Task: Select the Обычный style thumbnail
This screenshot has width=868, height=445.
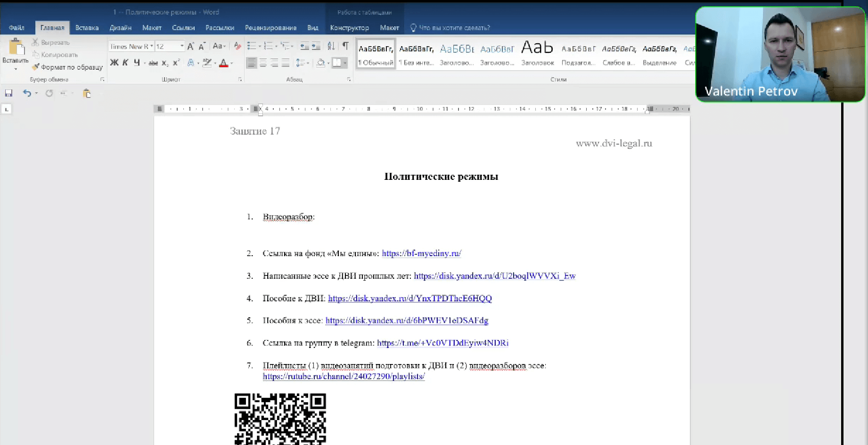Action: 376,54
